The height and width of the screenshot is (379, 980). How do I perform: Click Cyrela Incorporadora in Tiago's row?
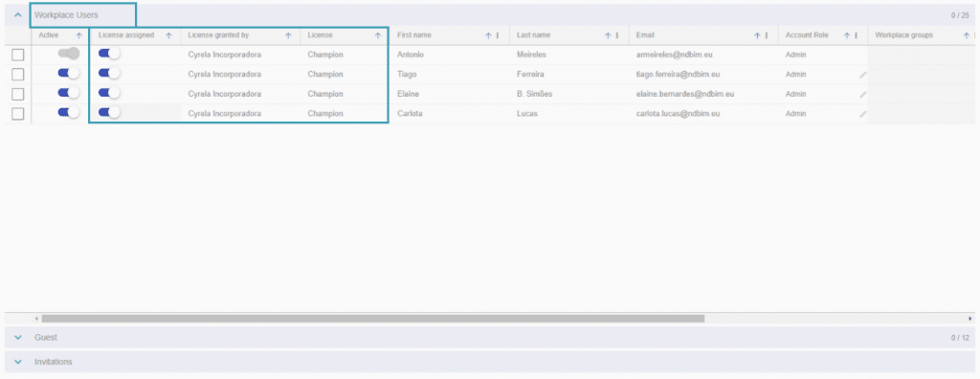coord(224,75)
